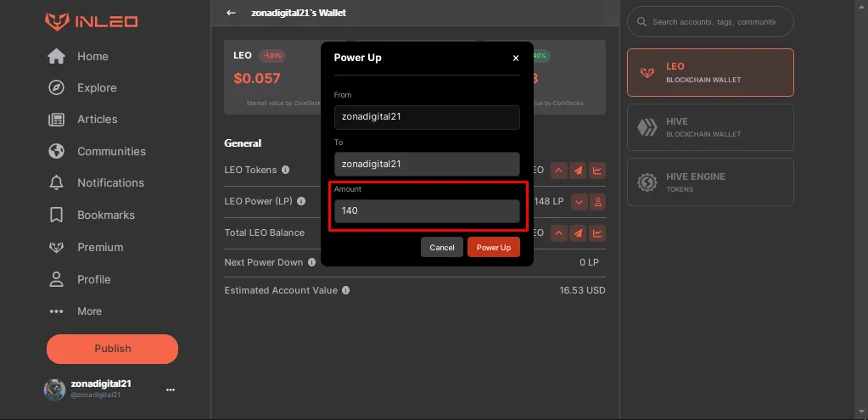868x420 pixels.
Task: Open the chart icon in LEO Tokens row
Action: 597,171
